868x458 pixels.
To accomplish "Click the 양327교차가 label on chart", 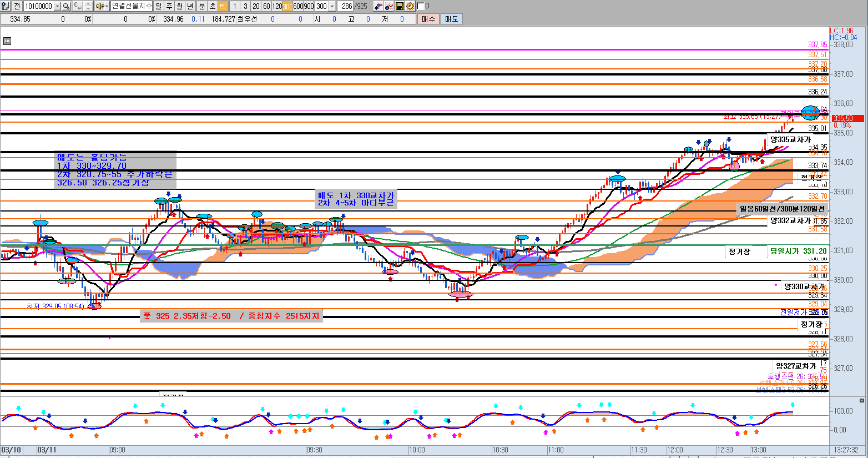I will [x=796, y=366].
